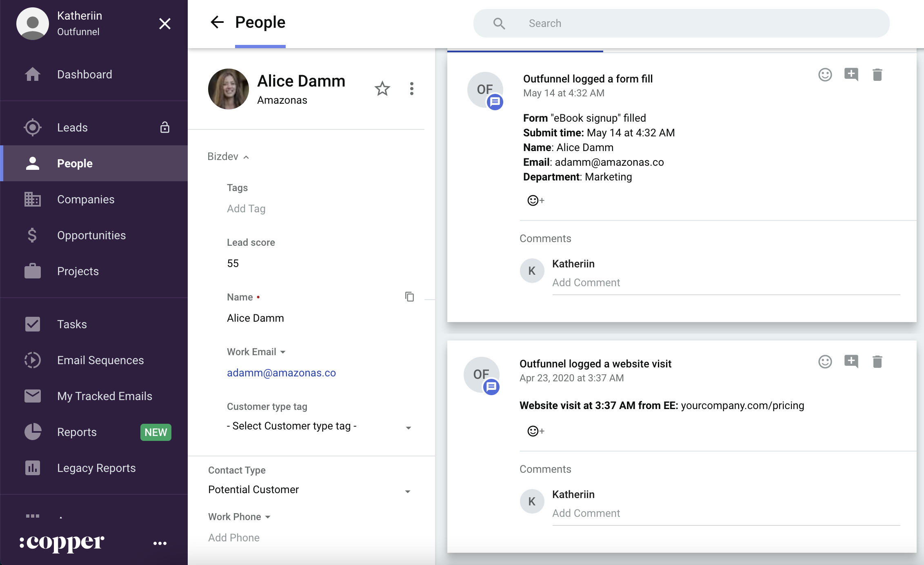Click Add Comment under form fill log
Screen dimensions: 924x565
click(587, 282)
